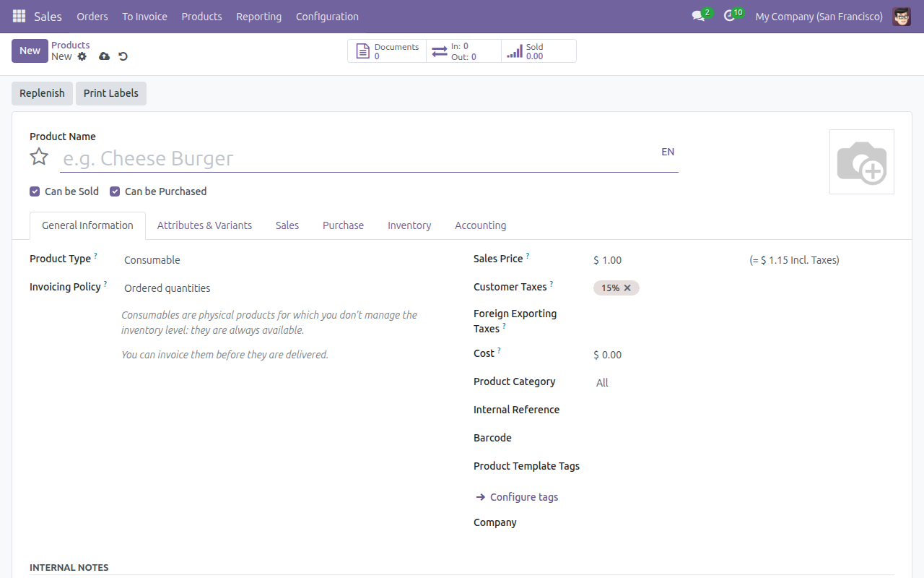Open the chat messages icon in the top bar
Screen dimensions: 924x578
point(698,16)
